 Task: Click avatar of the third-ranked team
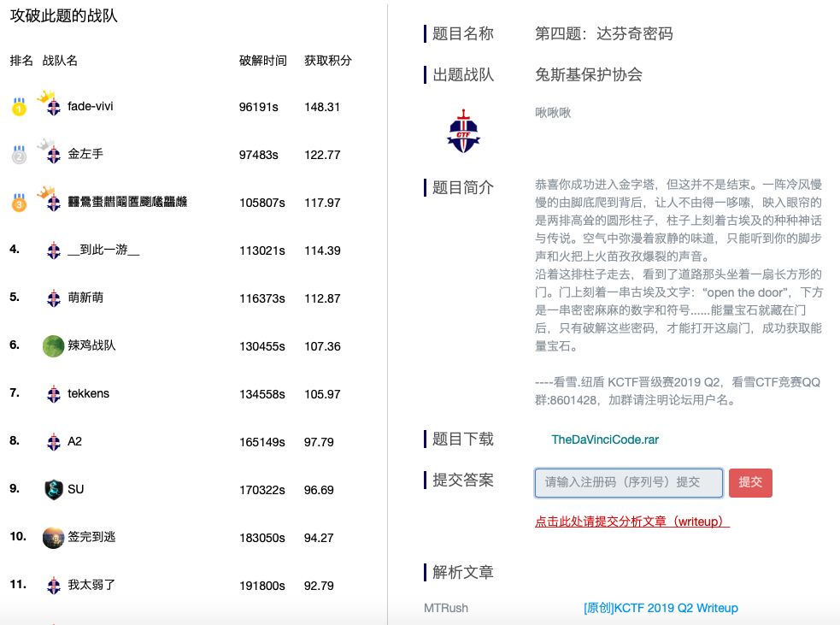click(x=54, y=203)
